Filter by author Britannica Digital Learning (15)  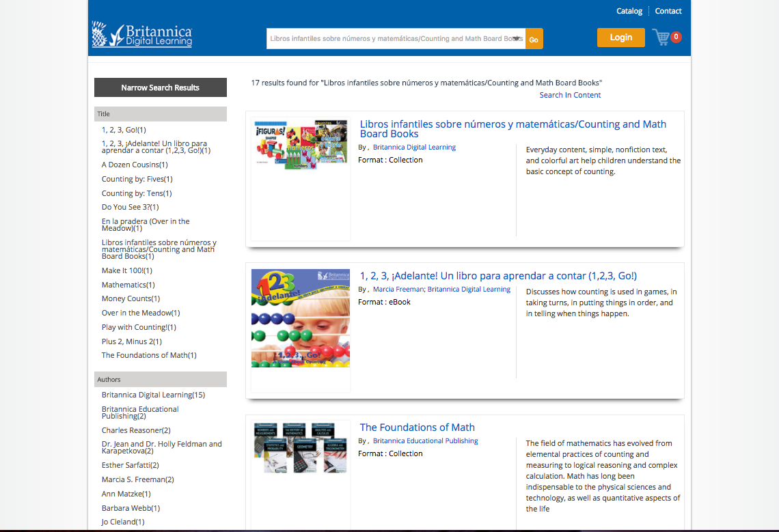[x=154, y=395]
